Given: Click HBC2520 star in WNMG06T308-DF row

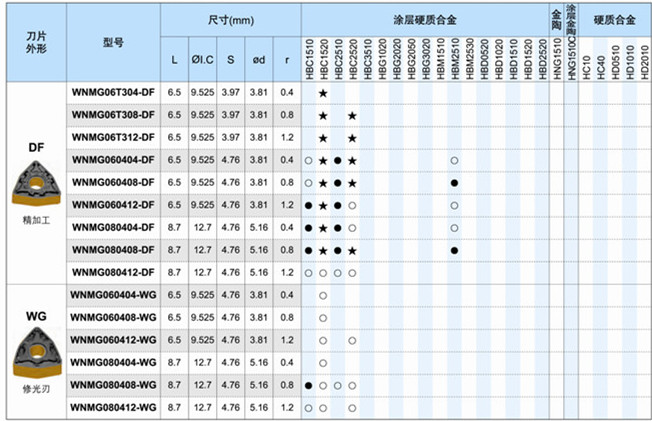Looking at the screenshot, I should tap(352, 115).
